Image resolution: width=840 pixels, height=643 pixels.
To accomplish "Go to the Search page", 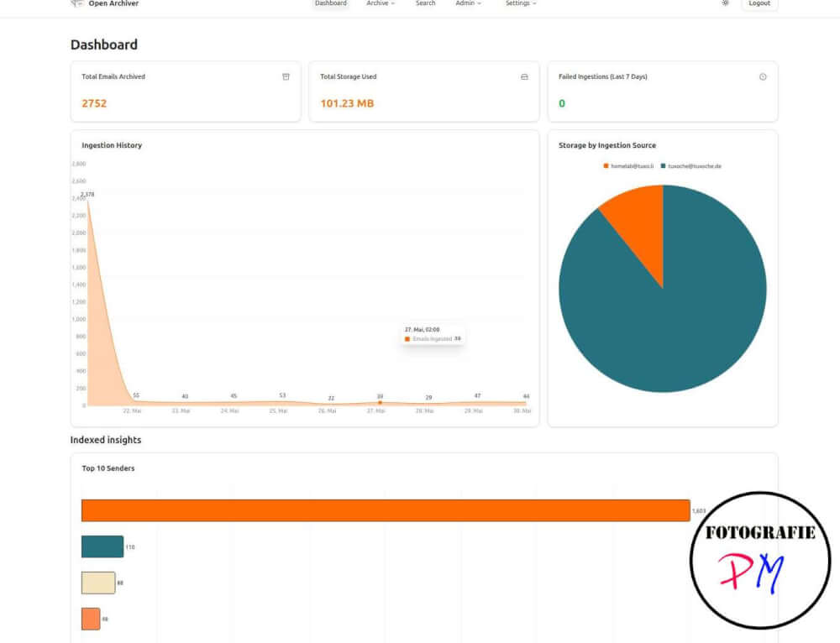I will click(425, 3).
